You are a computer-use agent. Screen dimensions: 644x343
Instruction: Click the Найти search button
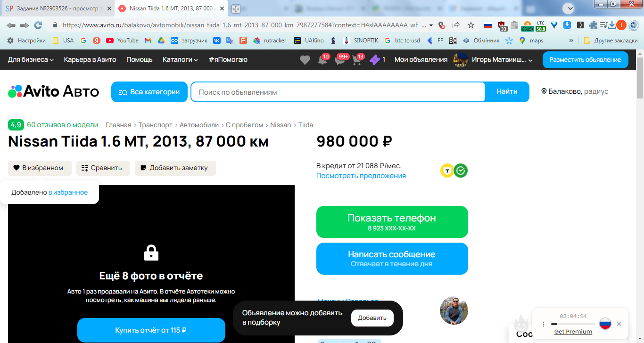(x=507, y=92)
